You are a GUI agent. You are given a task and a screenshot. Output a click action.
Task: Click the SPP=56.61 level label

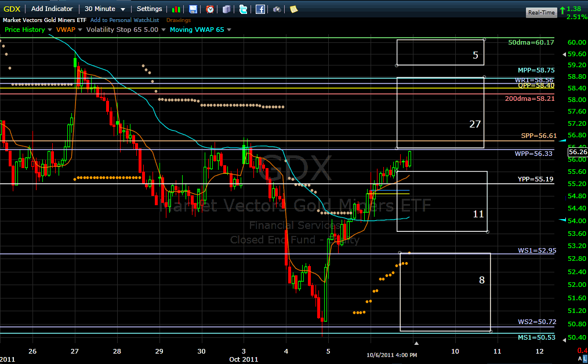click(x=539, y=136)
